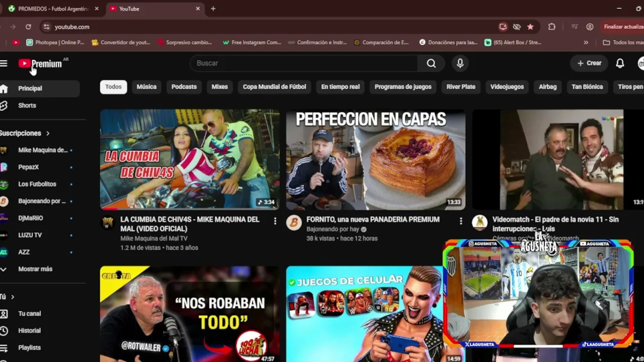Open the Chrome media controls icon
This screenshot has width=644, height=362.
pos(574,27)
